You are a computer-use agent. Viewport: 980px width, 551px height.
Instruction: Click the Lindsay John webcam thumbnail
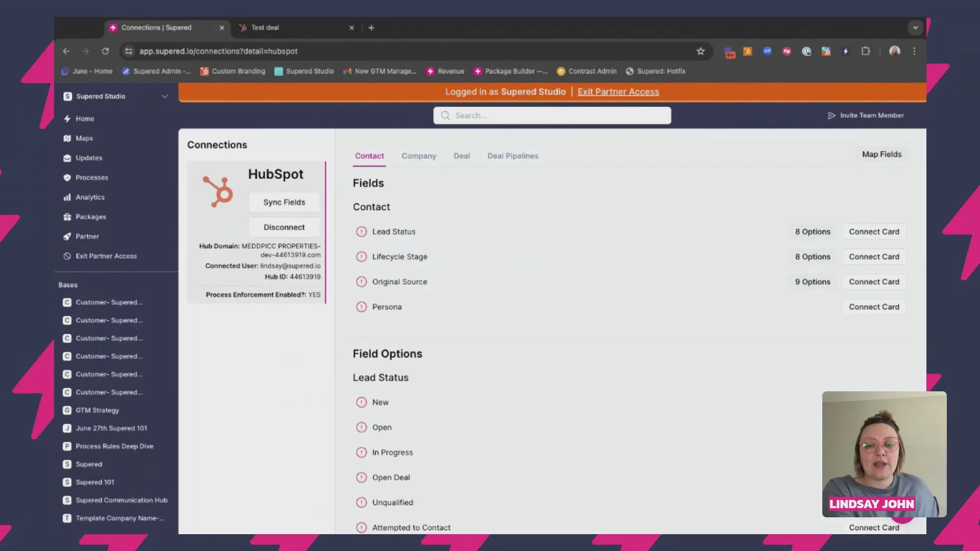pyautogui.click(x=884, y=454)
